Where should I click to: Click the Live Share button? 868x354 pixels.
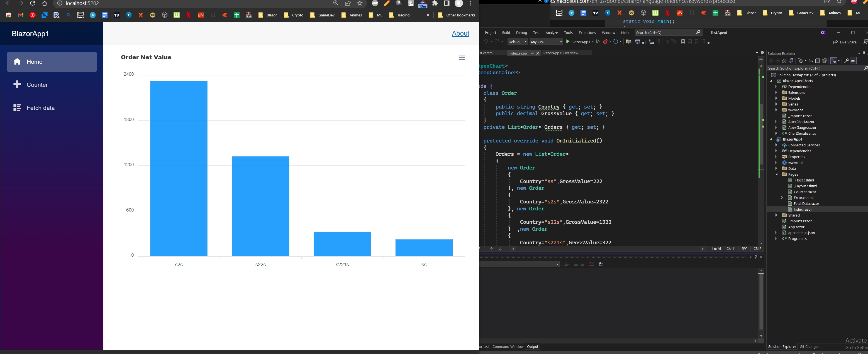point(845,42)
